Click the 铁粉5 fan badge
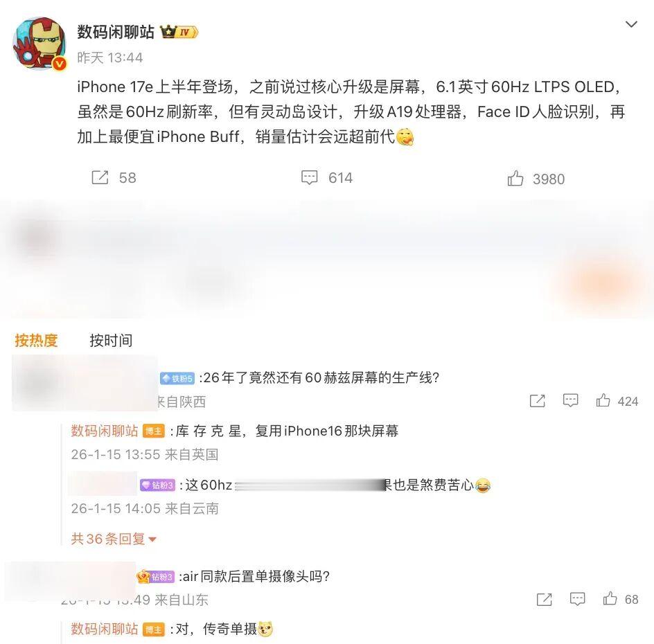 click(x=177, y=378)
